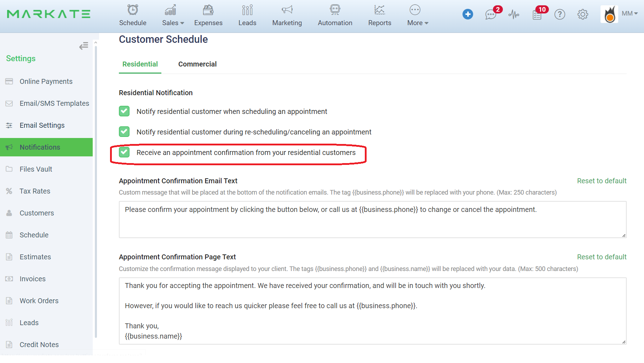
Task: Uncheck notify during re-scheduling/canceling appointment
Action: (x=124, y=132)
